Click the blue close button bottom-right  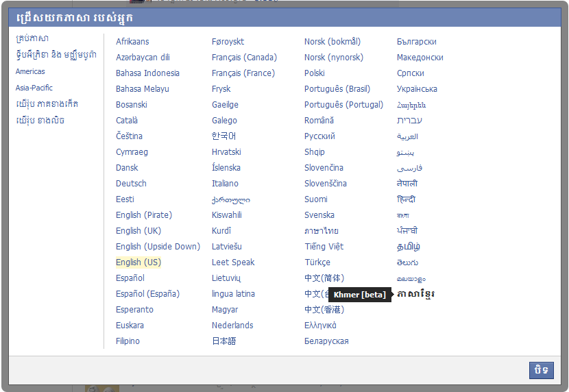(541, 370)
